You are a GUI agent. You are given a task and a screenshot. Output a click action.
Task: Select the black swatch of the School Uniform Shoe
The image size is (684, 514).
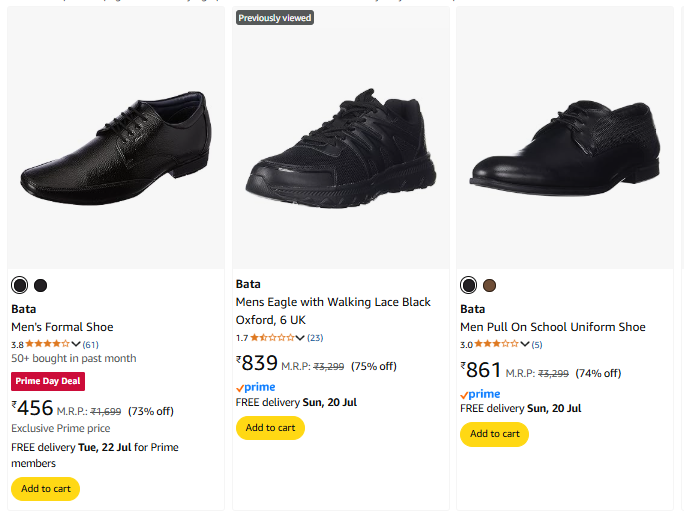click(469, 286)
